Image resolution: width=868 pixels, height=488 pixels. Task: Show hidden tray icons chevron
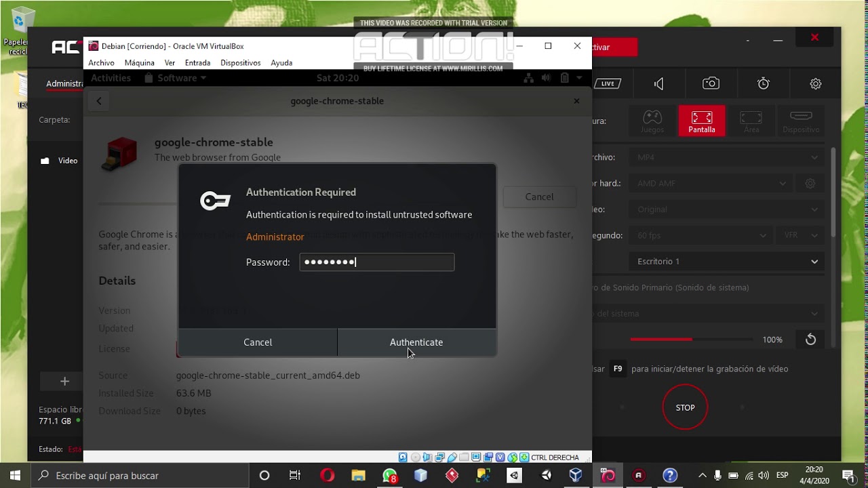[x=703, y=475]
